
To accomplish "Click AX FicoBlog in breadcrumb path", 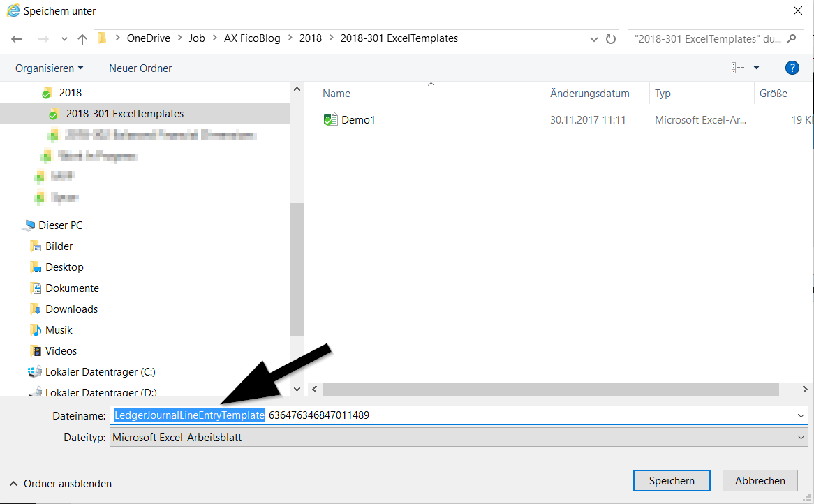I will pos(252,38).
